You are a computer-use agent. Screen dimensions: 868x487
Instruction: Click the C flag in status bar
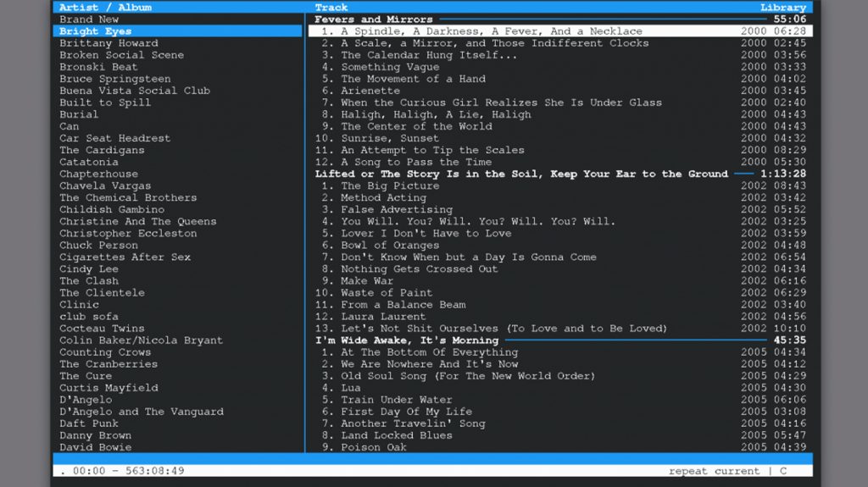(783, 471)
